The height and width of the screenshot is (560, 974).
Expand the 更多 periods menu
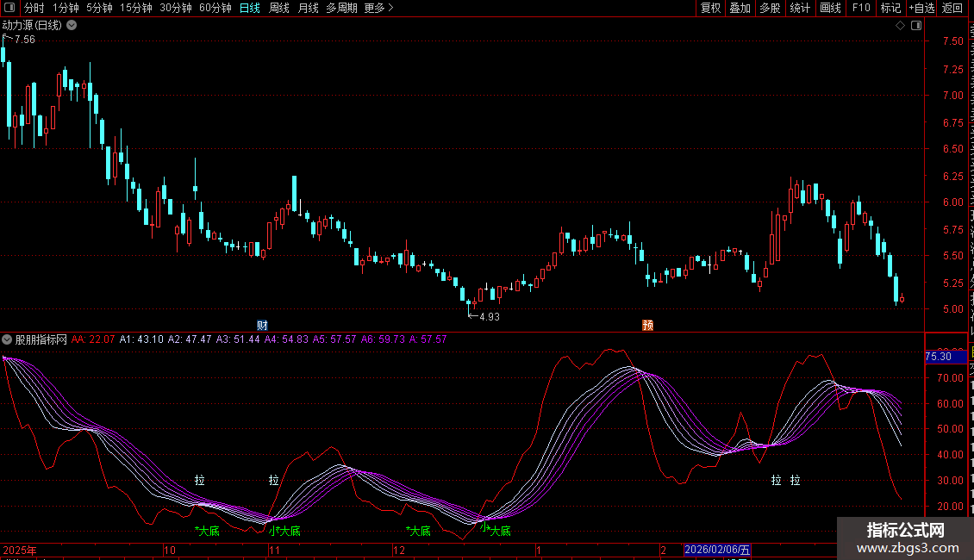[378, 8]
